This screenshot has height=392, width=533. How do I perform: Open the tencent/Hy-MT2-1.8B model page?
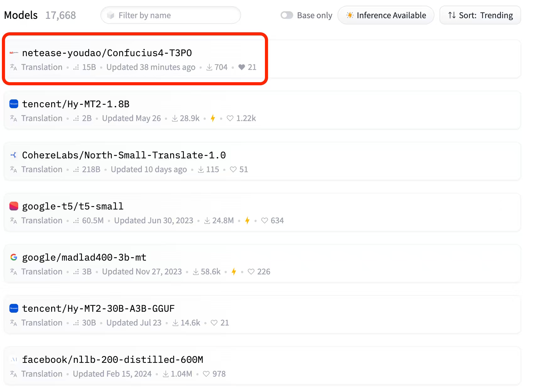click(76, 104)
